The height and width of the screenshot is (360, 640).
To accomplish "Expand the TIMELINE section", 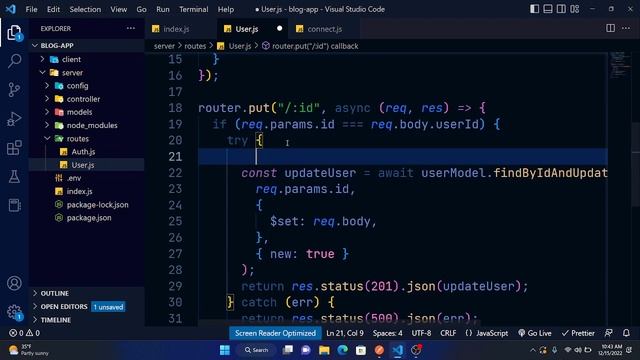I will coord(56,320).
